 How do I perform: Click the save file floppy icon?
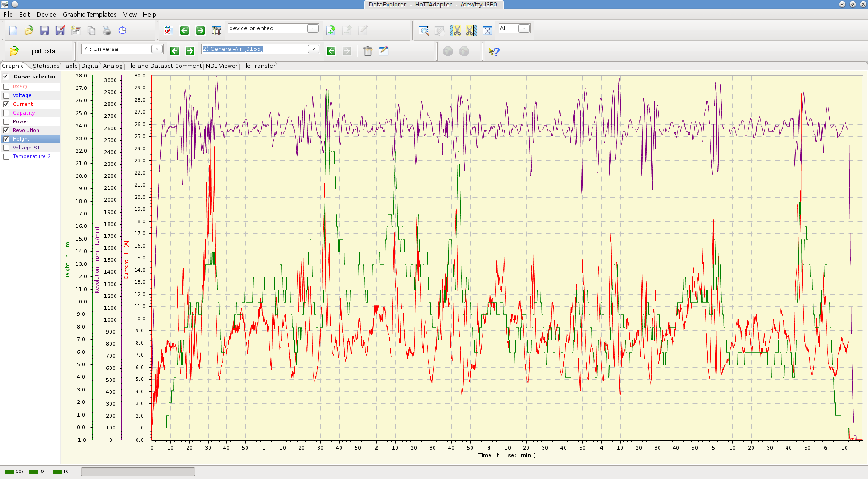click(x=44, y=31)
